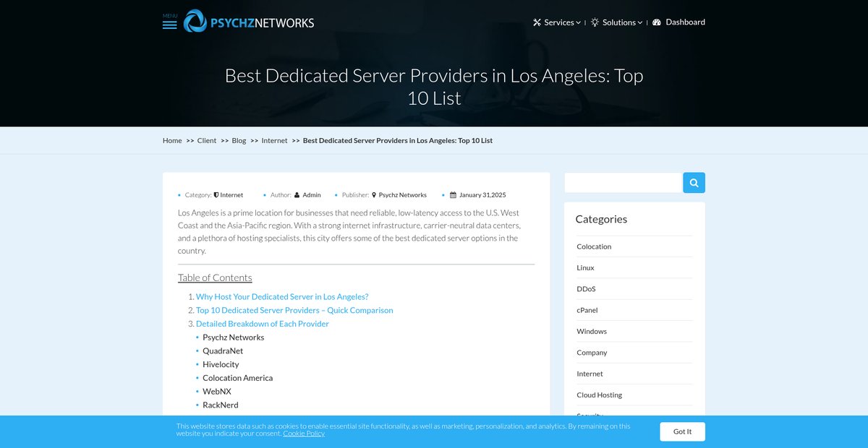Click the shield icon beside Internet category
This screenshot has height=448, width=868.
coord(216,195)
